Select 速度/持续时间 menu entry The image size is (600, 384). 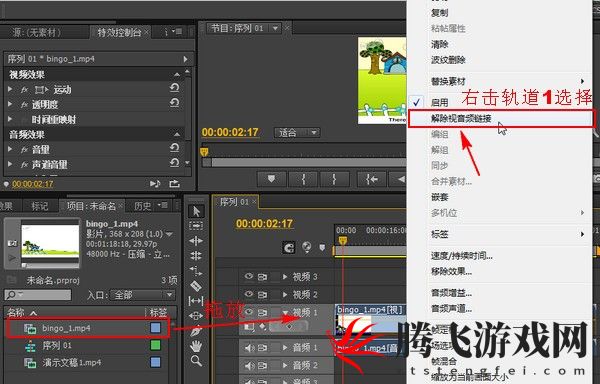point(461,256)
